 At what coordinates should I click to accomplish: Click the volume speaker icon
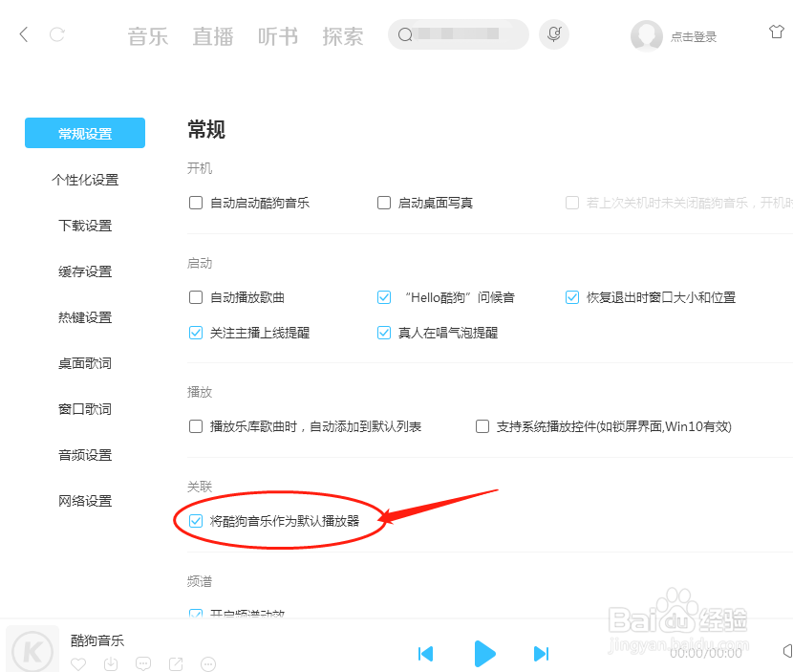pos(787,651)
